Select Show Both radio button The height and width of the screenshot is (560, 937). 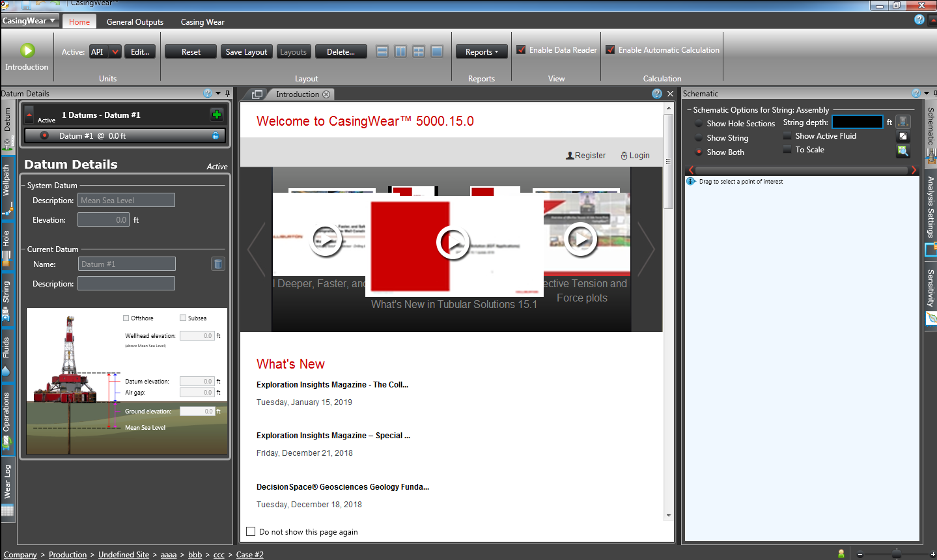click(699, 152)
